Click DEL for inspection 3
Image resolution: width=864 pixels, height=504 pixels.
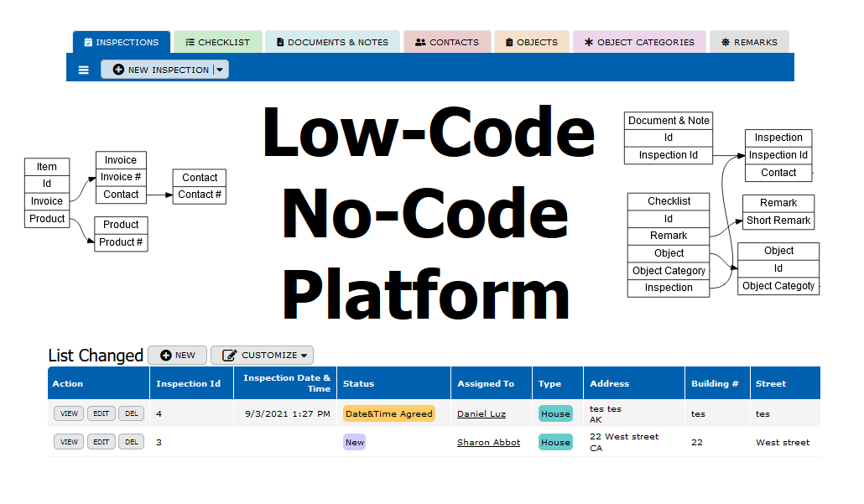[131, 442]
